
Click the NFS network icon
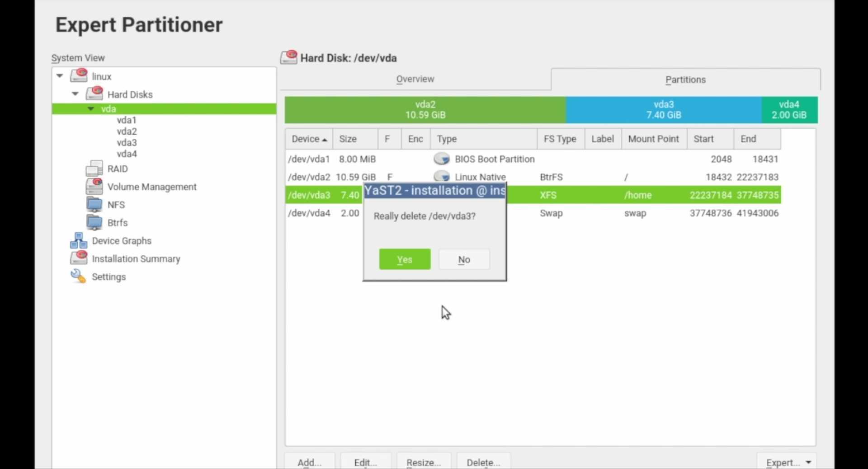[94, 204]
